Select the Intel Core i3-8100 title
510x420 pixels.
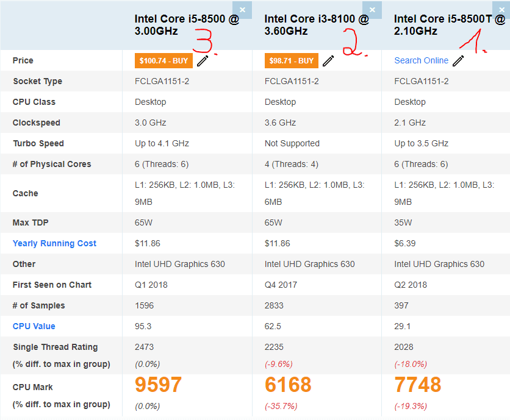coord(317,25)
